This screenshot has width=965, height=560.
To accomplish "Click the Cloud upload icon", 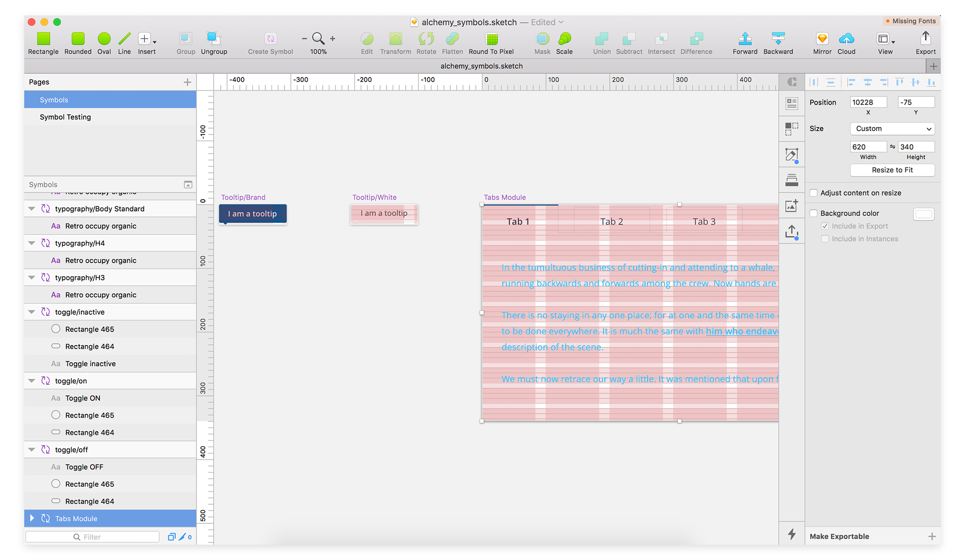I will click(x=846, y=39).
